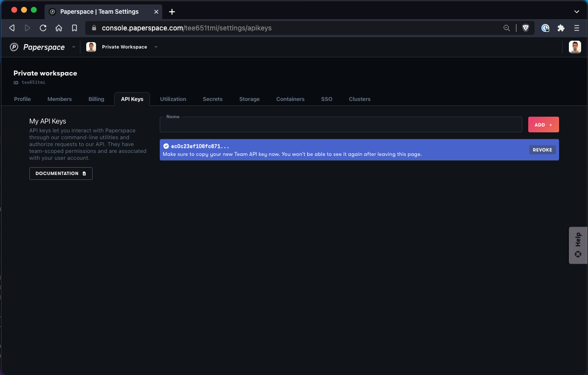Click the checkmark icon beside the API key
Image resolution: width=588 pixels, height=375 pixels.
[166, 146]
